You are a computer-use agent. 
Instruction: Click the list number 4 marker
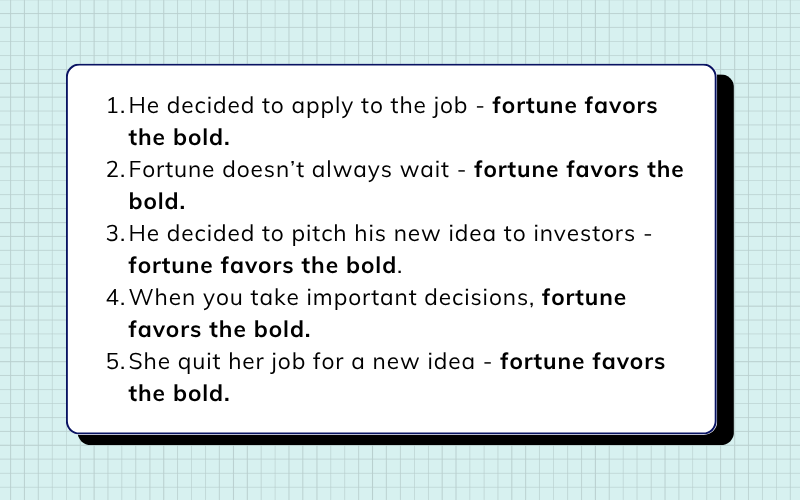click(x=115, y=298)
